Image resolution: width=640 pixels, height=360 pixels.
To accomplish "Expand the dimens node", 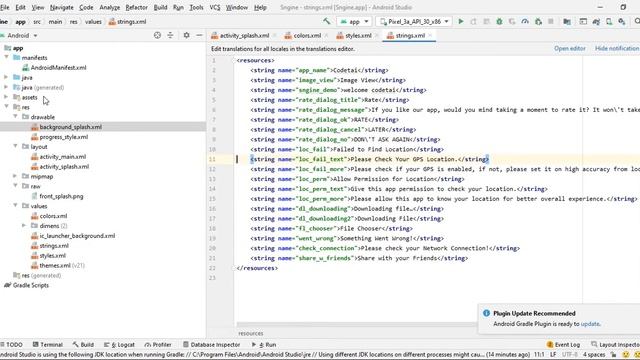I will [x=24, y=226].
